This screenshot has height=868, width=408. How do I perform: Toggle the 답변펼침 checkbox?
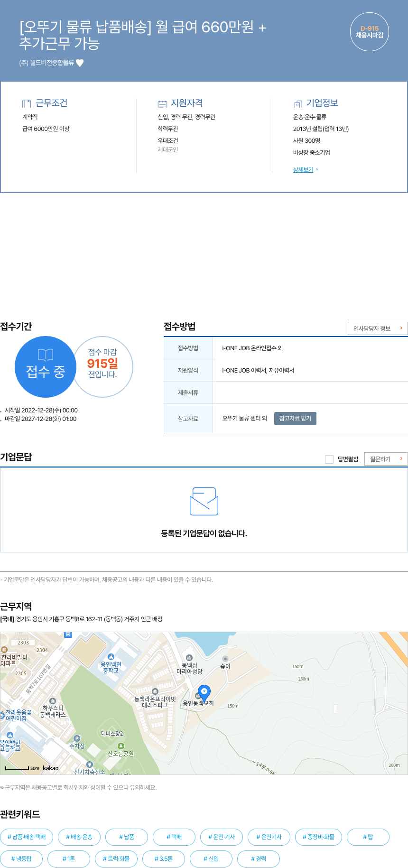point(329,459)
